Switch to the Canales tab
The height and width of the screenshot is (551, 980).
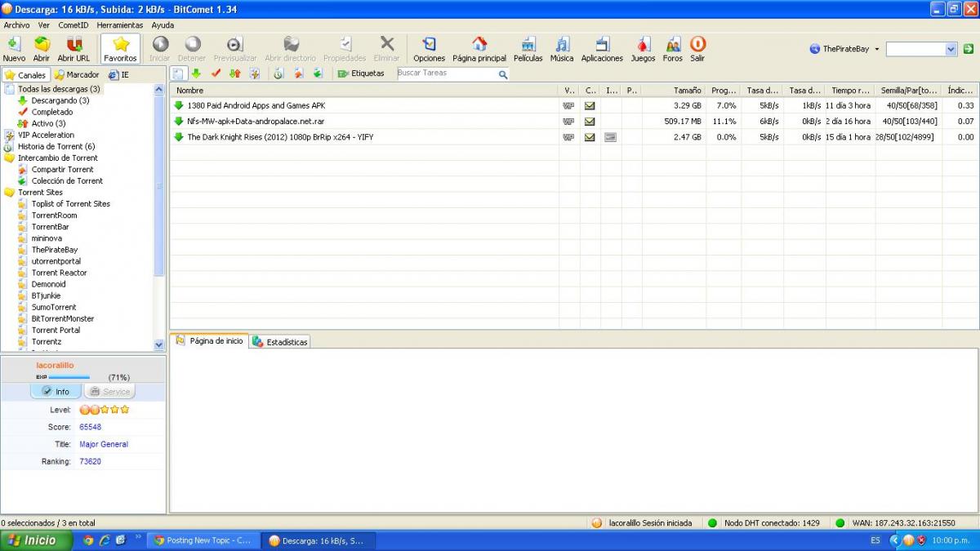[x=26, y=75]
